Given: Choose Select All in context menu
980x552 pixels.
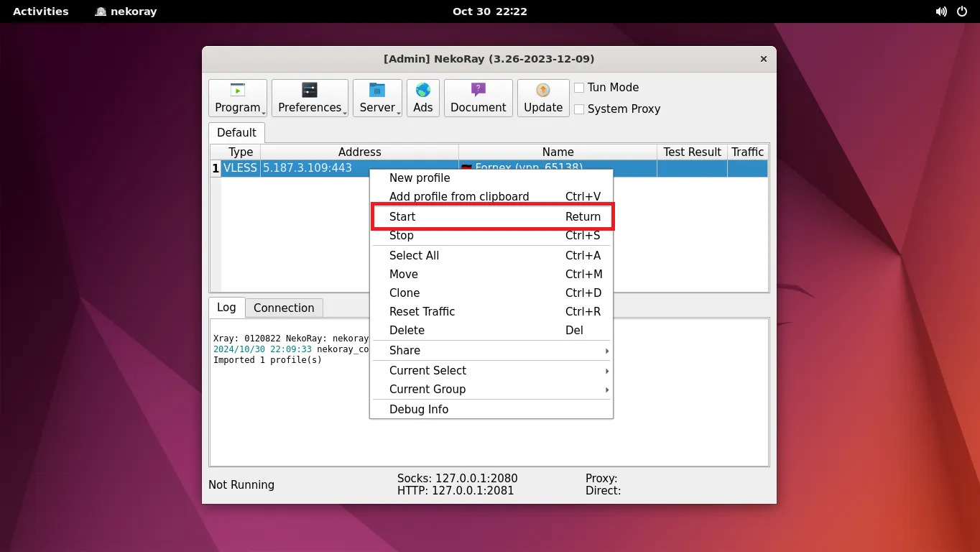Looking at the screenshot, I should (x=491, y=256).
